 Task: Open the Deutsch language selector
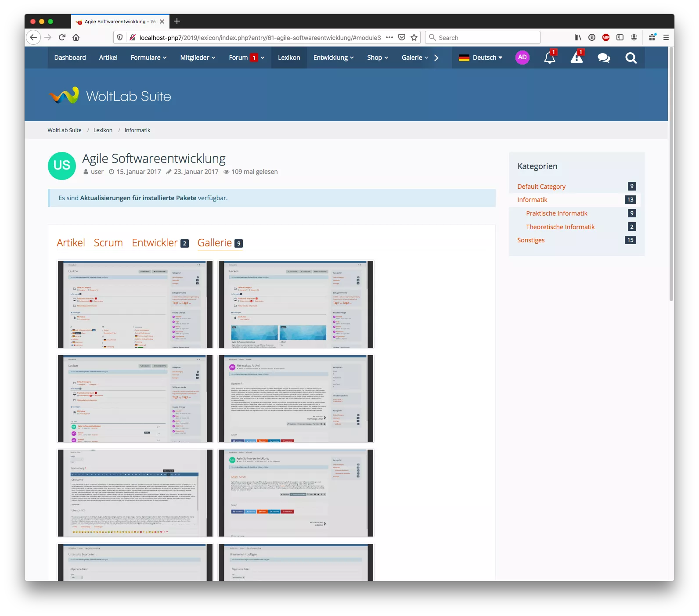coord(481,58)
